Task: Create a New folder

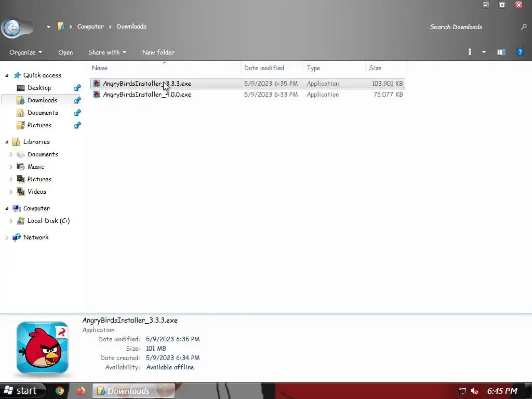Action: 158,52
